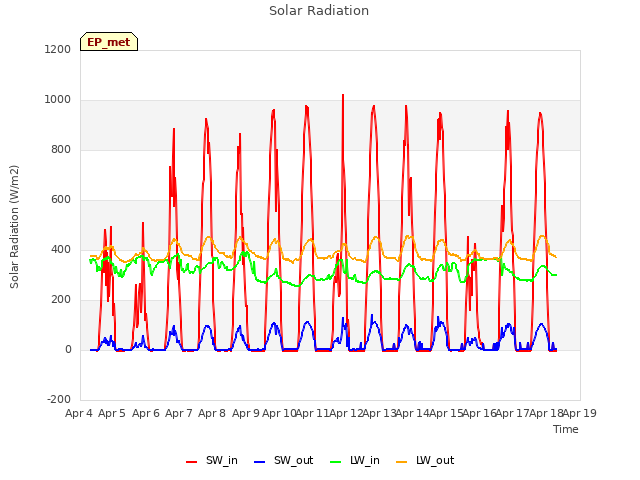The height and width of the screenshot is (480, 640).
Task: Click the 600 y-axis tick label
Action: click(x=61, y=200)
